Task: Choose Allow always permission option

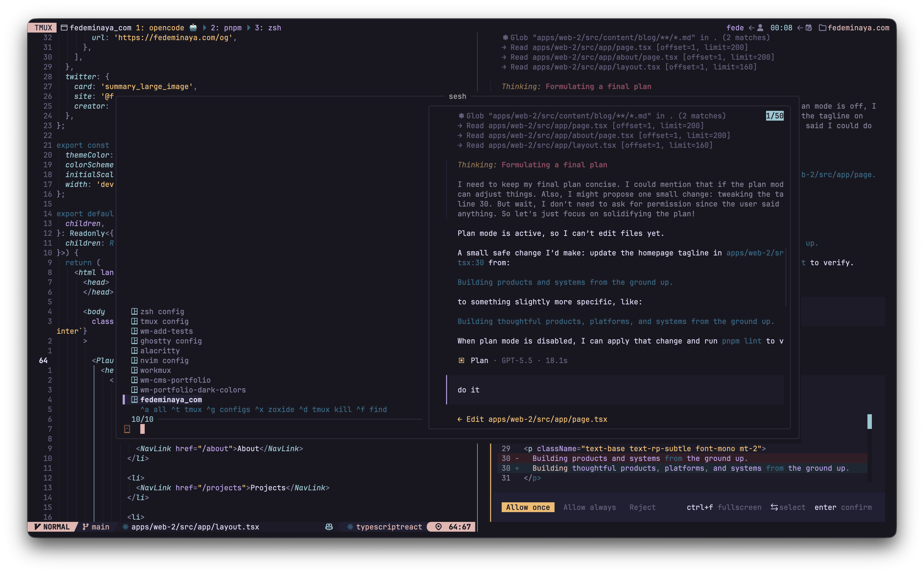Action: coord(589,507)
